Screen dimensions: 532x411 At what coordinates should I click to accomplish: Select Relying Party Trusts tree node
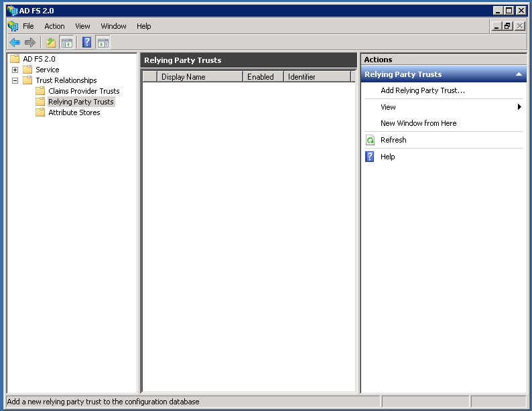[x=81, y=102]
